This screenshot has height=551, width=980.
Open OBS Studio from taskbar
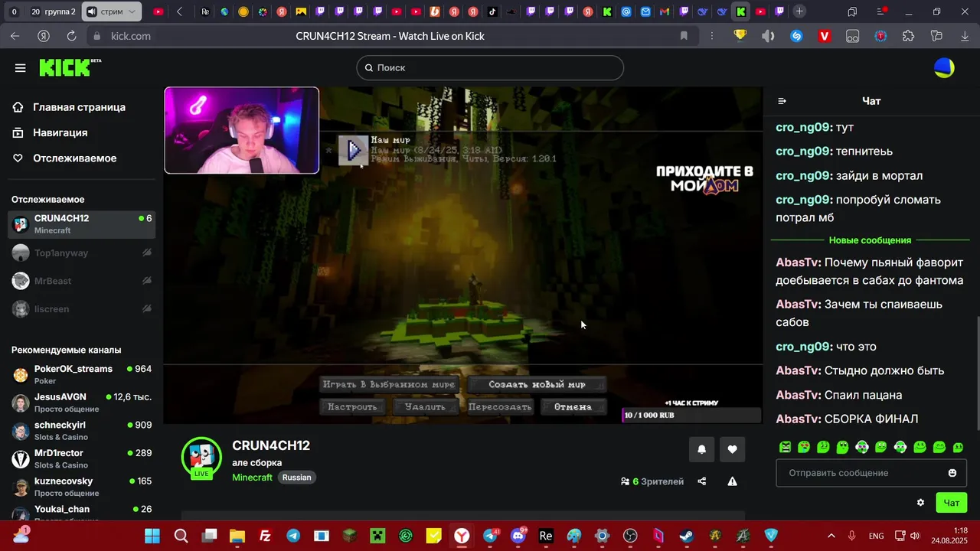630,536
